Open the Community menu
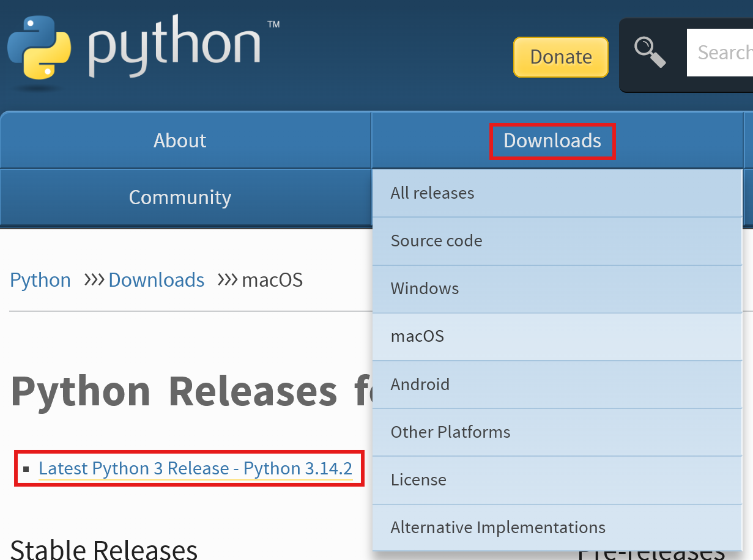The image size is (753, 560). pyautogui.click(x=179, y=197)
